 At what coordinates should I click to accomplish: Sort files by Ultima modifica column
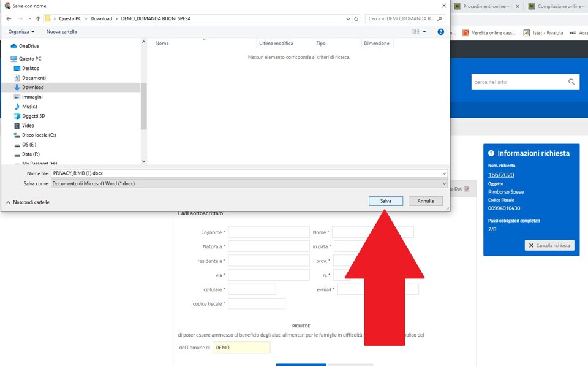pos(276,44)
